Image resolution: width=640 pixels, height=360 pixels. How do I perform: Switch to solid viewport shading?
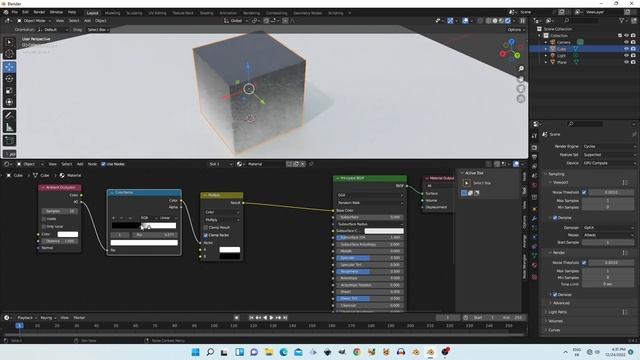pos(495,20)
